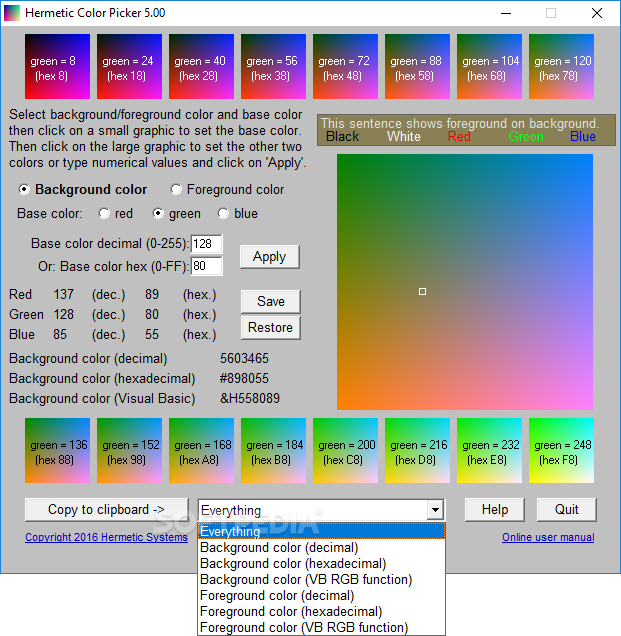Choose Background color (decimal) option
This screenshot has height=636, width=621.
[321, 548]
